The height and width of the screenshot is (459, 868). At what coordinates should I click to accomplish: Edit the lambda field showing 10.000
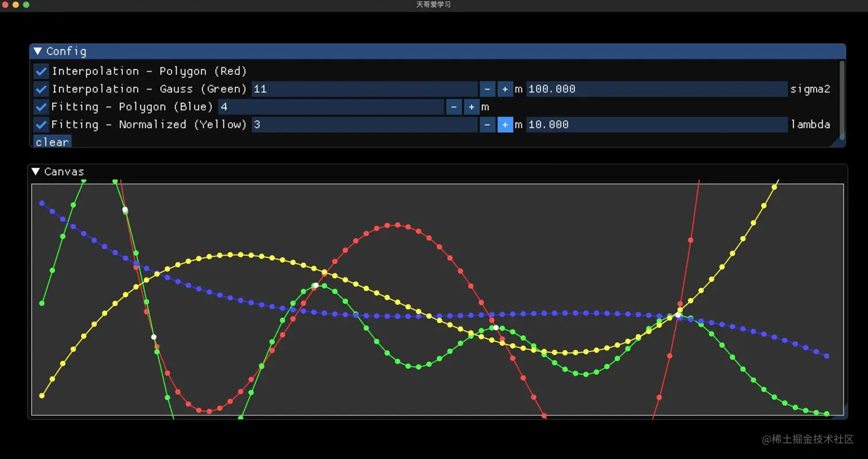coord(657,125)
